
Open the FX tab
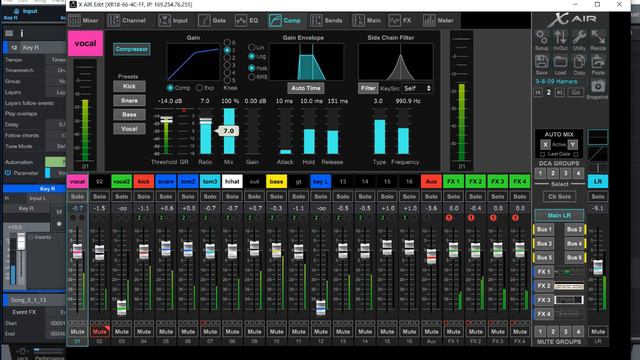tap(400, 20)
